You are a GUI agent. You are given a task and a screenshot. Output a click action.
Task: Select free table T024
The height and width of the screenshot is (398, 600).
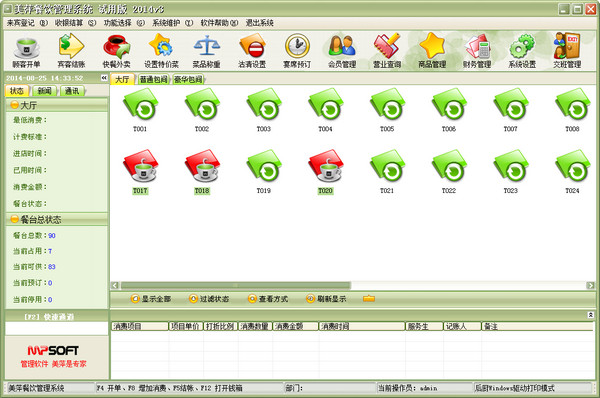click(572, 172)
